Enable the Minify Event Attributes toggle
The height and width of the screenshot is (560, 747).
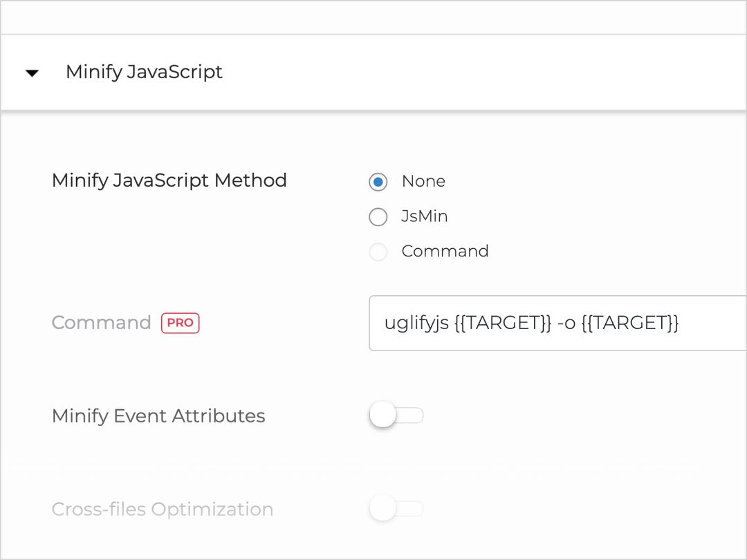[x=396, y=414]
